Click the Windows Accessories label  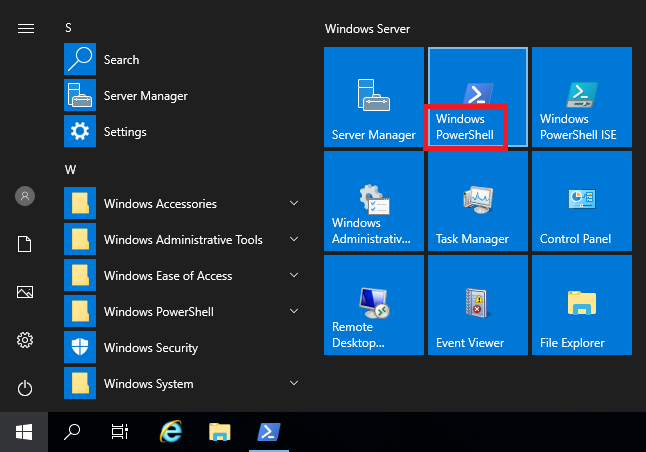[160, 204]
